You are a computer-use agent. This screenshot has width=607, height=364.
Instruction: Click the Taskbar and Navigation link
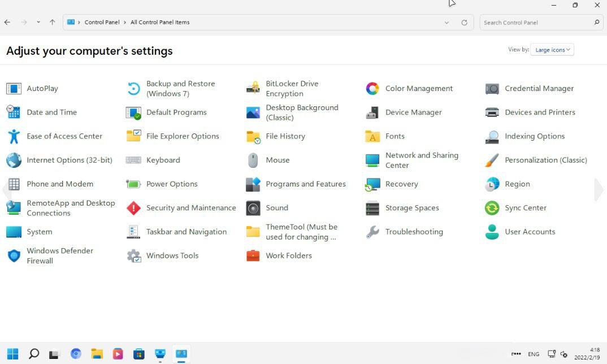pos(186,232)
